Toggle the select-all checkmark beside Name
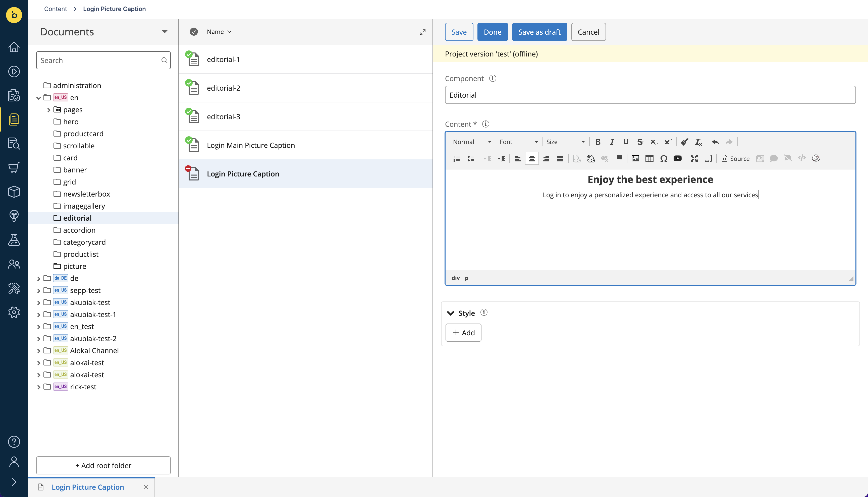 (194, 32)
